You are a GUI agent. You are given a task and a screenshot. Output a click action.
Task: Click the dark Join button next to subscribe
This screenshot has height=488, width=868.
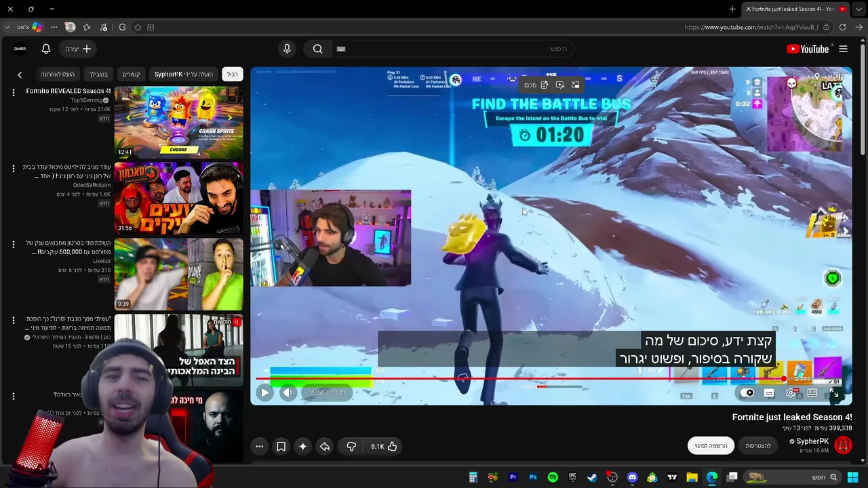click(x=758, y=445)
